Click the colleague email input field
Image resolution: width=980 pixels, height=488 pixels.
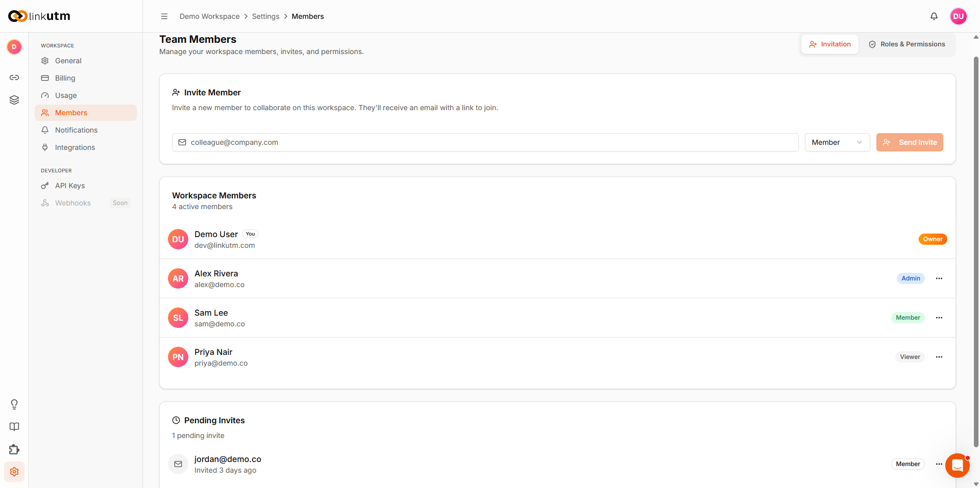[485, 142]
